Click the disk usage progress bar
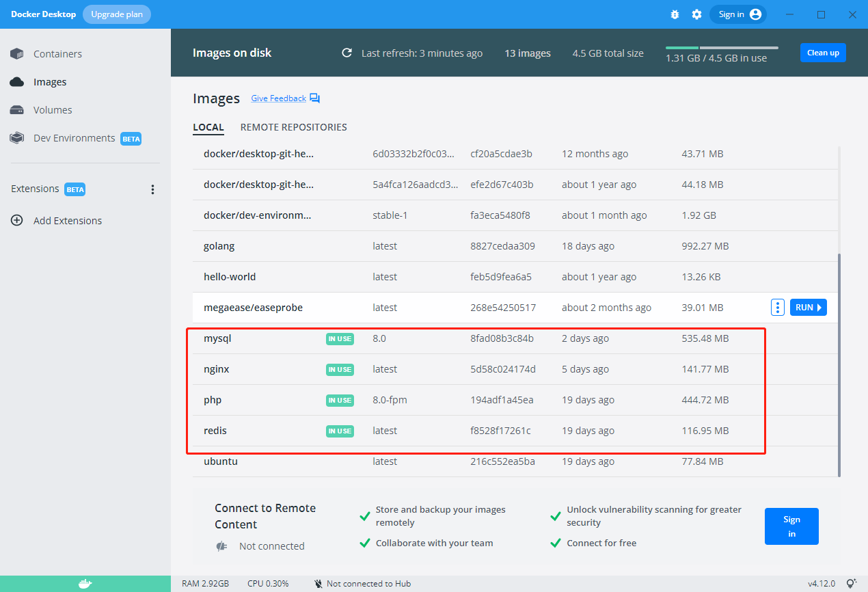This screenshot has height=592, width=868. pyautogui.click(x=722, y=48)
